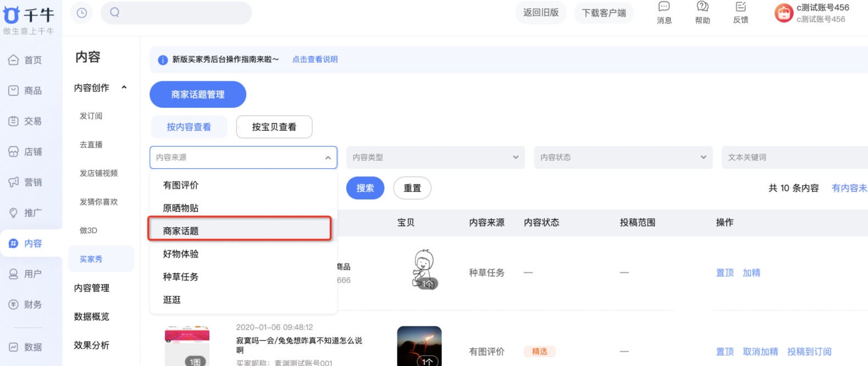Click the user account avatar

(783, 13)
